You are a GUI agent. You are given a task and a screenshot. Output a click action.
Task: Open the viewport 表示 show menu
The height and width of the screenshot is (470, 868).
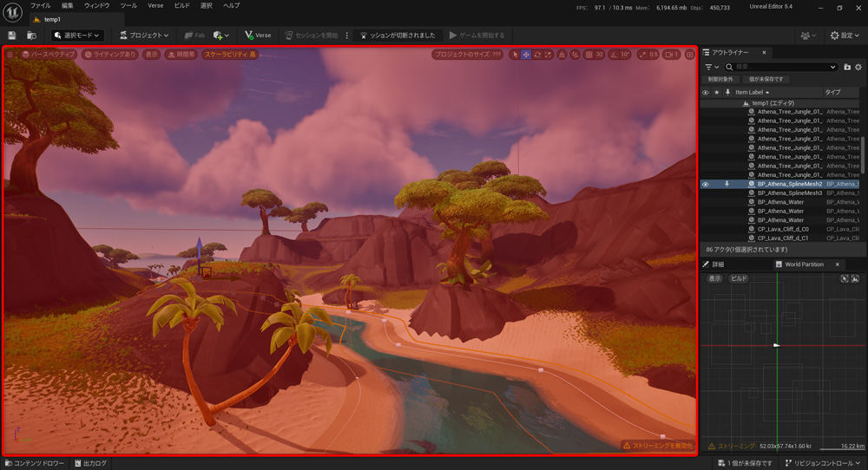pos(151,55)
